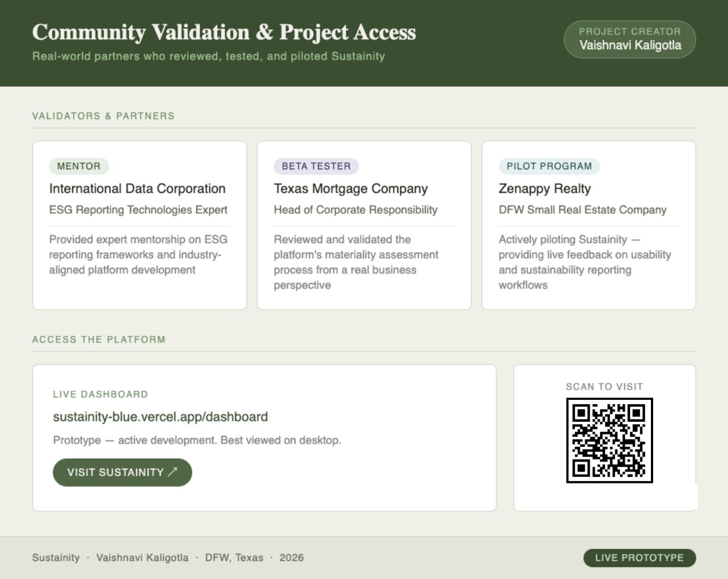Click the Live Dashboard label
Screen dimensions: 728x579
pos(101,394)
